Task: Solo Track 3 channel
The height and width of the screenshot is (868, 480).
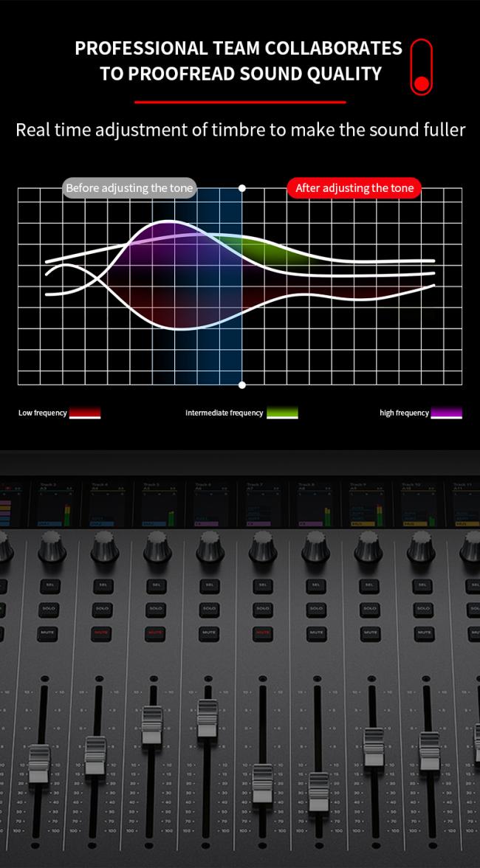Action: point(48,609)
